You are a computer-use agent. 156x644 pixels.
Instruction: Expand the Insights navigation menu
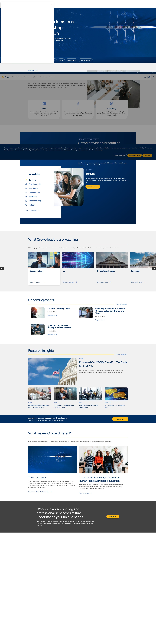(x=34, y=77)
